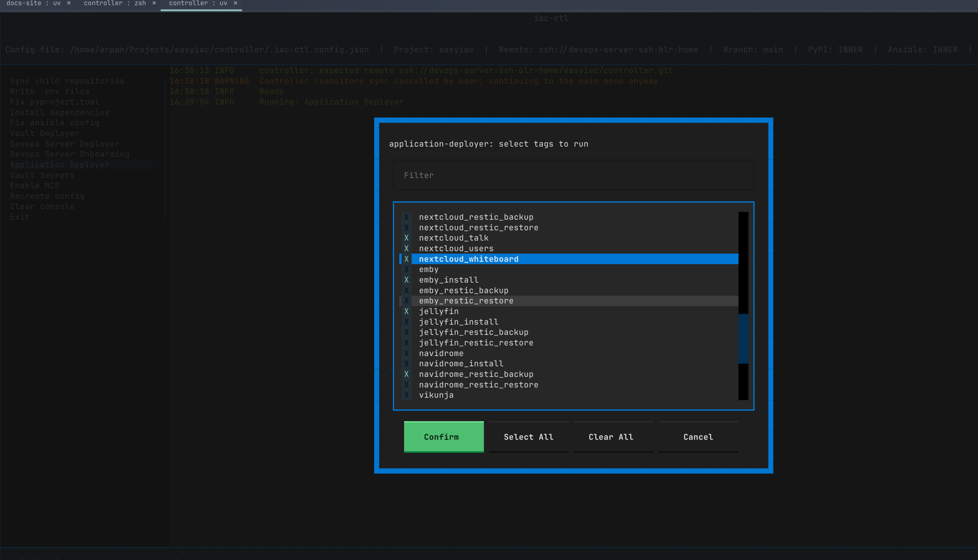Check the navidrome tag
Viewport: 978px width, 560px height.
pyautogui.click(x=569, y=353)
